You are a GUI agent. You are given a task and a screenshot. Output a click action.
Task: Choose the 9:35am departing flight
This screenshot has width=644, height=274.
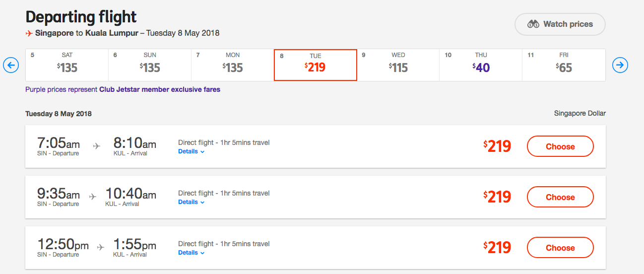tap(560, 197)
